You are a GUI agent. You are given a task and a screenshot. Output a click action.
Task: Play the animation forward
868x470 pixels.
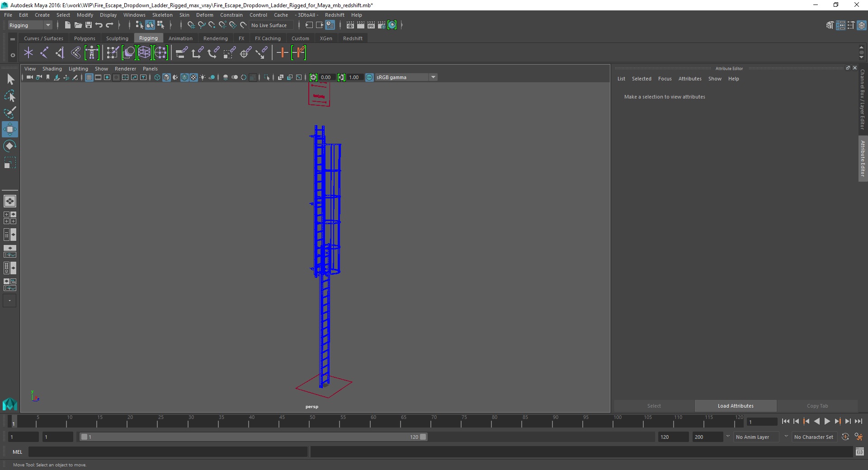827,421
